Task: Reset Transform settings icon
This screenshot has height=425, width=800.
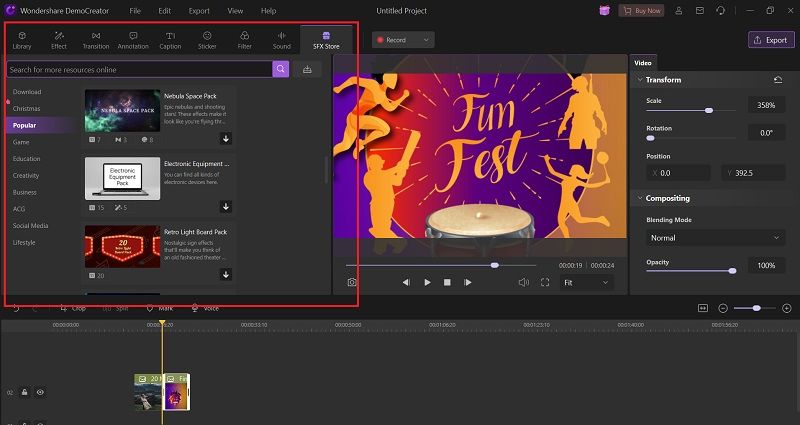Action: pyautogui.click(x=778, y=80)
